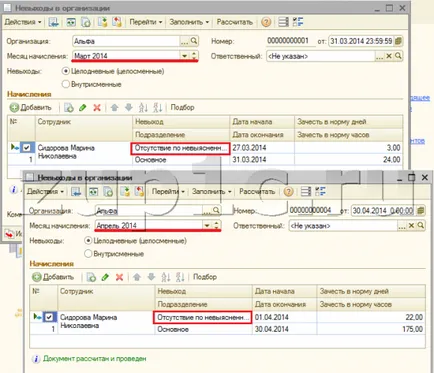Click the unpost document icon, March window toolbar
This screenshot has width=434, height=373.
click(117, 22)
